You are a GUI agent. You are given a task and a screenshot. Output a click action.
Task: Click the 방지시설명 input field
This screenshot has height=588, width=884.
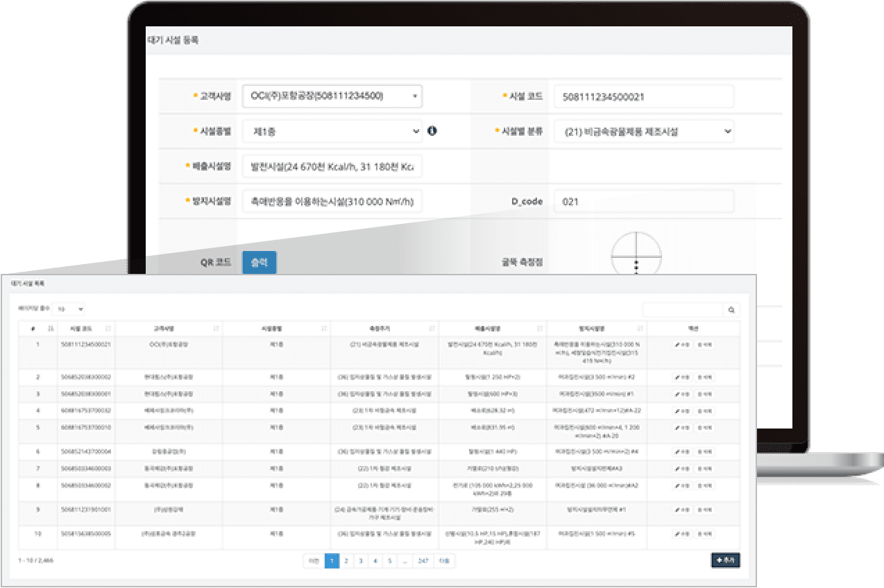coord(332,202)
